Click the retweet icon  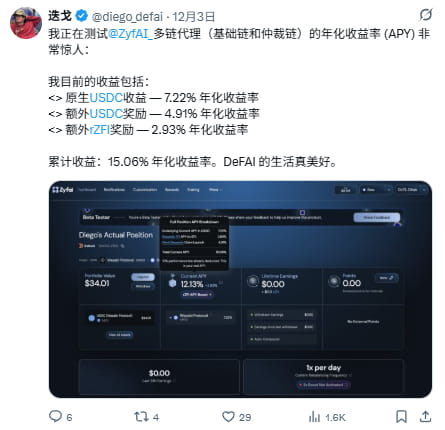point(141,416)
